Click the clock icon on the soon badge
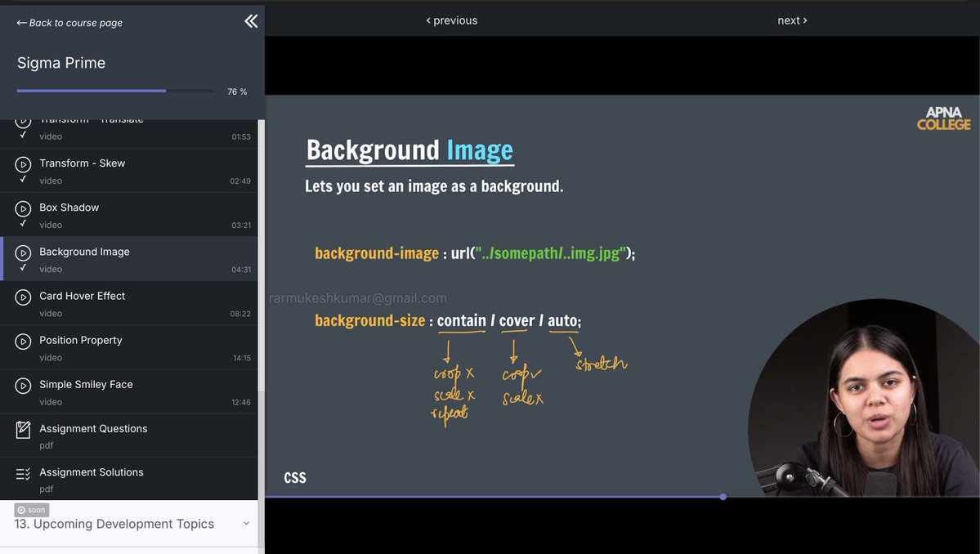The image size is (980, 554). (22, 509)
